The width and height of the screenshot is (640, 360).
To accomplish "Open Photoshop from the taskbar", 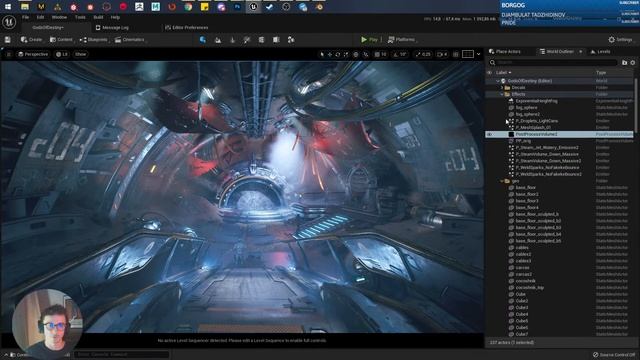I will click(x=237, y=7).
